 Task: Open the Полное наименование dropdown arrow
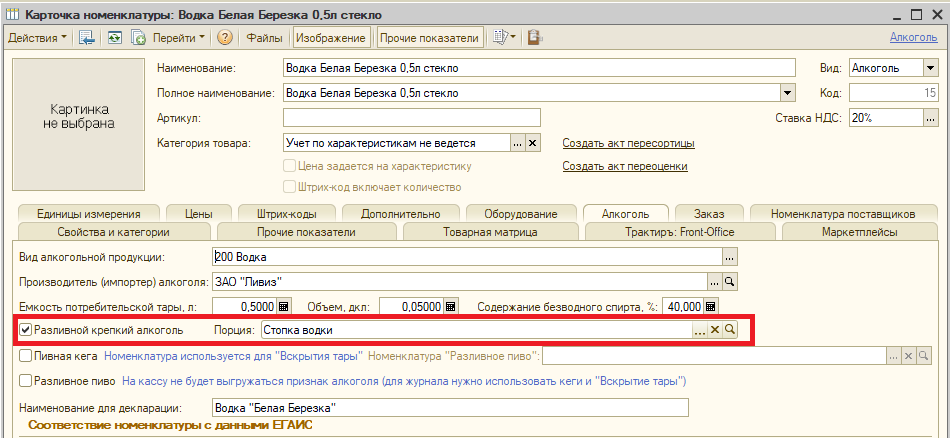point(787,93)
